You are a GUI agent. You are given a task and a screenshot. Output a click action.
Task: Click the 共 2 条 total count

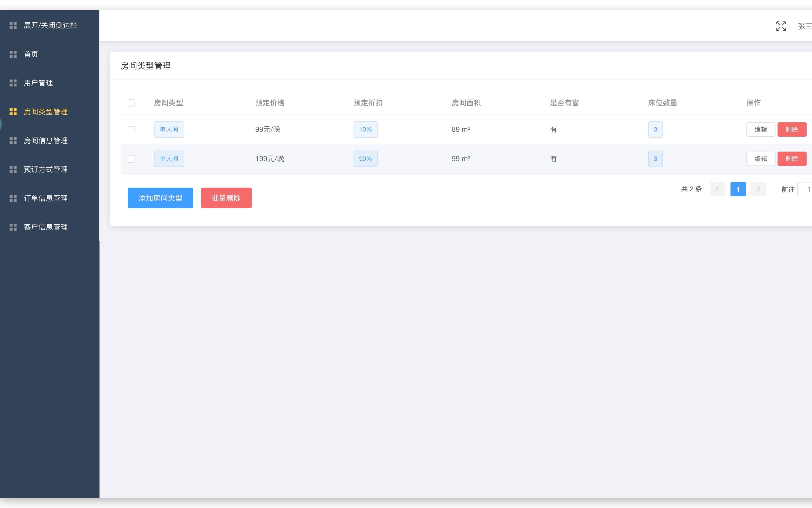click(691, 189)
